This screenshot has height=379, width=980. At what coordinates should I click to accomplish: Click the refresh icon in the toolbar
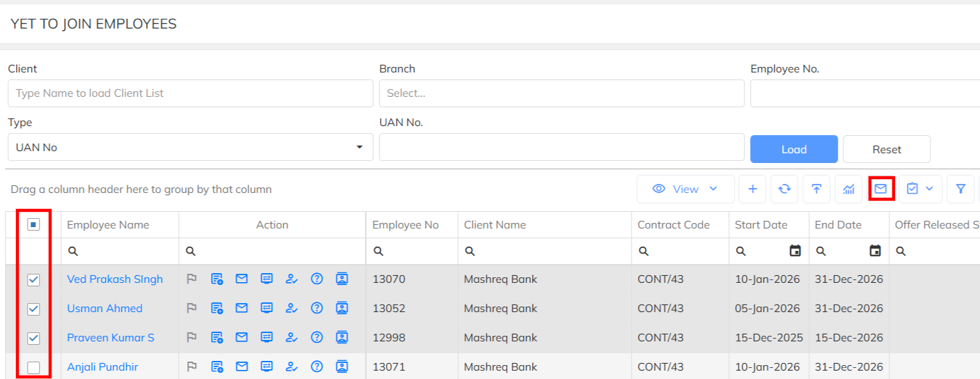pos(784,189)
